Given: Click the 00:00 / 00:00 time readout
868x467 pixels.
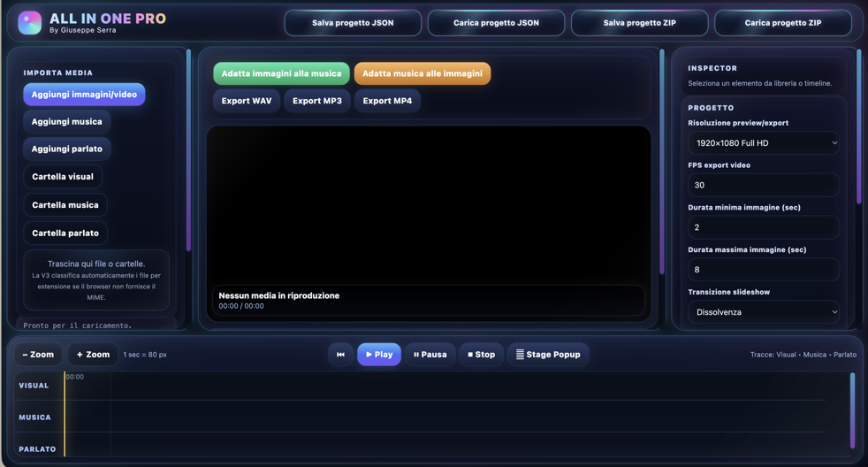Looking at the screenshot, I should (x=241, y=306).
